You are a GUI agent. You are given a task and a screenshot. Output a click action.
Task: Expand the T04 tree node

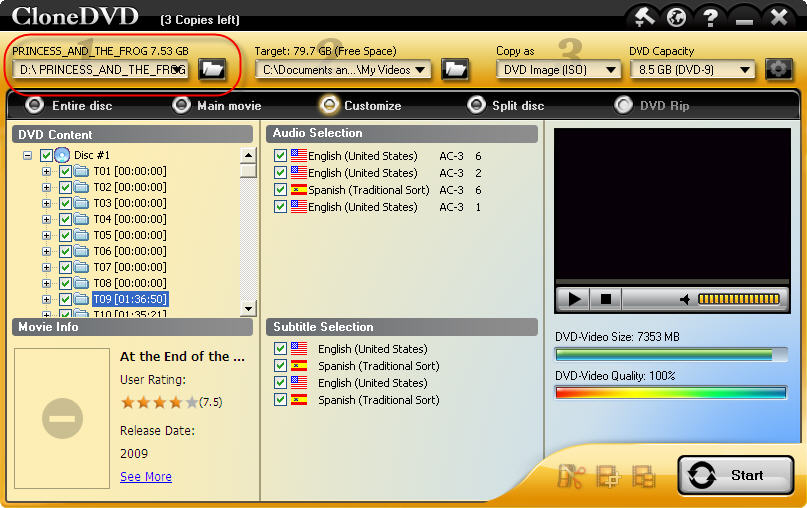pos(46,219)
